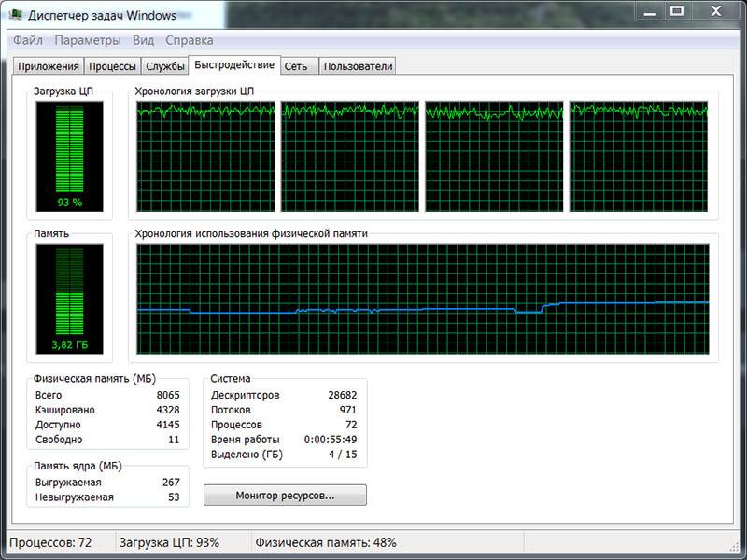Screen dimensions: 747x560
Task: Click the Монитор ресурсов button
Action: click(285, 495)
